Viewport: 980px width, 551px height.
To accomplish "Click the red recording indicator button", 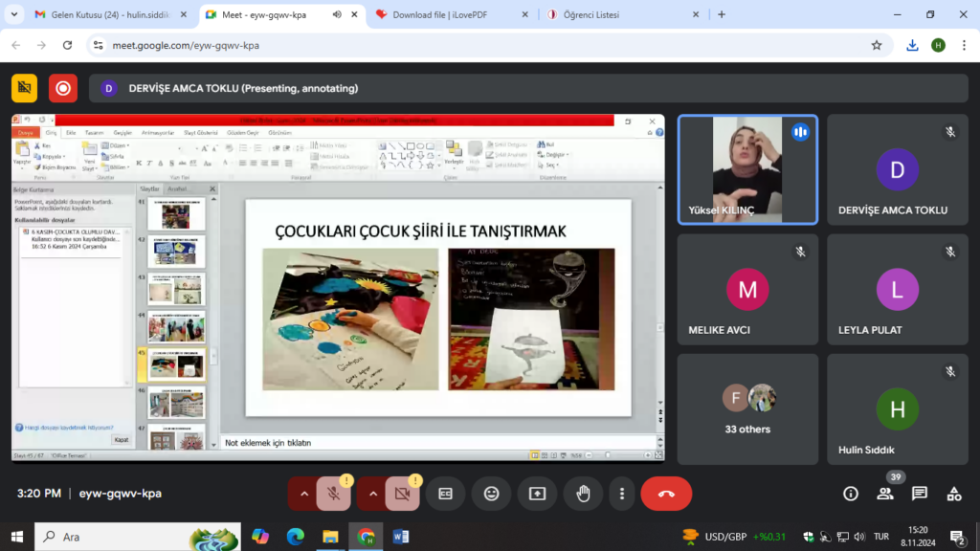I will pyautogui.click(x=63, y=88).
